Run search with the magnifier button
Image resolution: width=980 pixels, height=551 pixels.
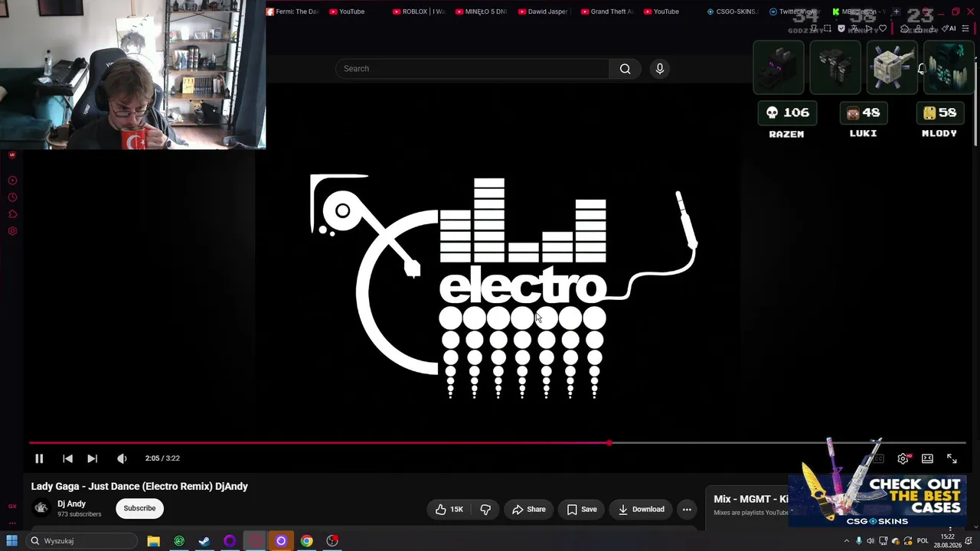pyautogui.click(x=625, y=69)
